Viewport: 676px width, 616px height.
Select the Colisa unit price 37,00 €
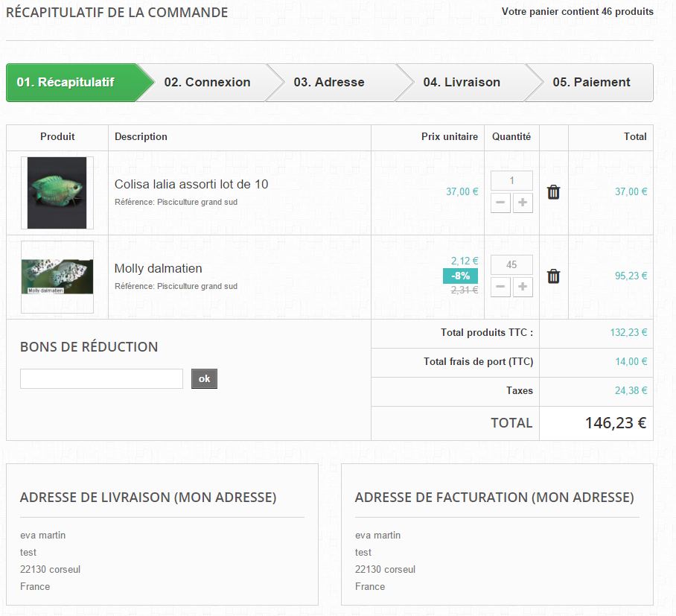click(x=462, y=191)
